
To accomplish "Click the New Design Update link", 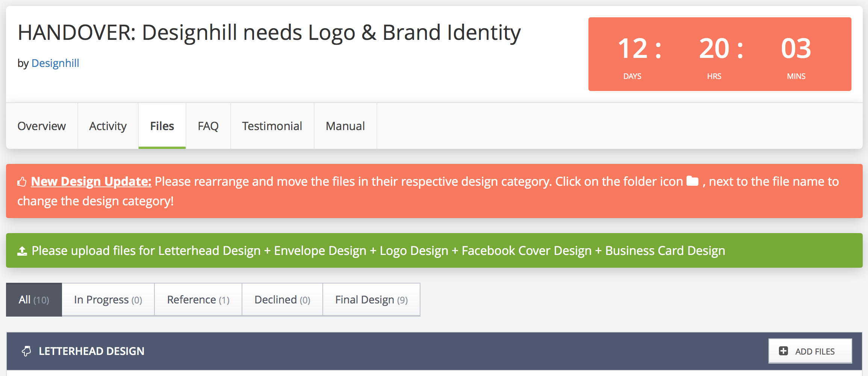I will tap(91, 182).
